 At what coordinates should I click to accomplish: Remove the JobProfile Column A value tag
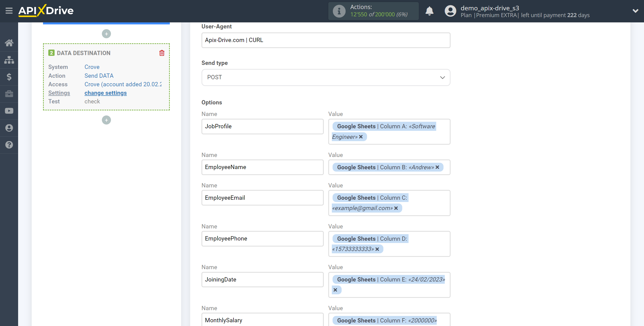pos(360,136)
